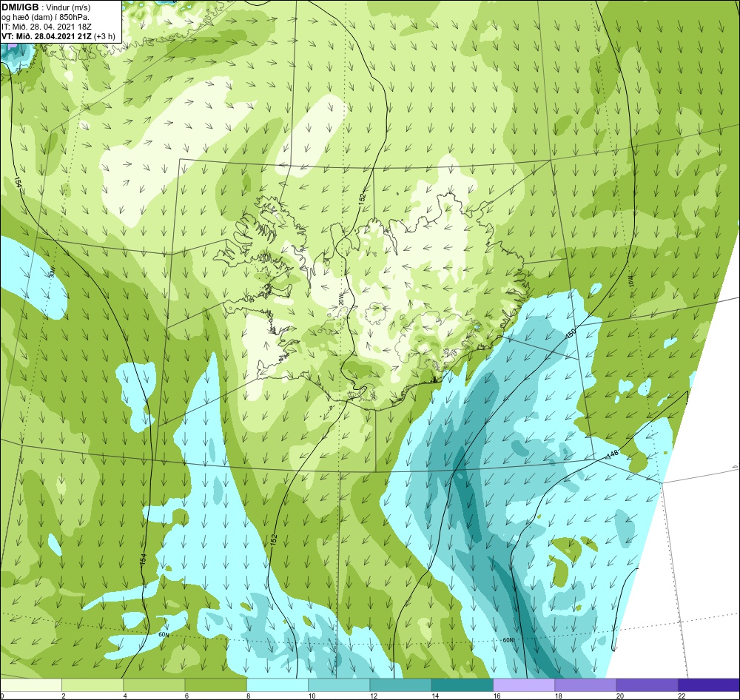Click the 154 contour label at upper left
The height and width of the screenshot is (700, 740).
pos(18,183)
